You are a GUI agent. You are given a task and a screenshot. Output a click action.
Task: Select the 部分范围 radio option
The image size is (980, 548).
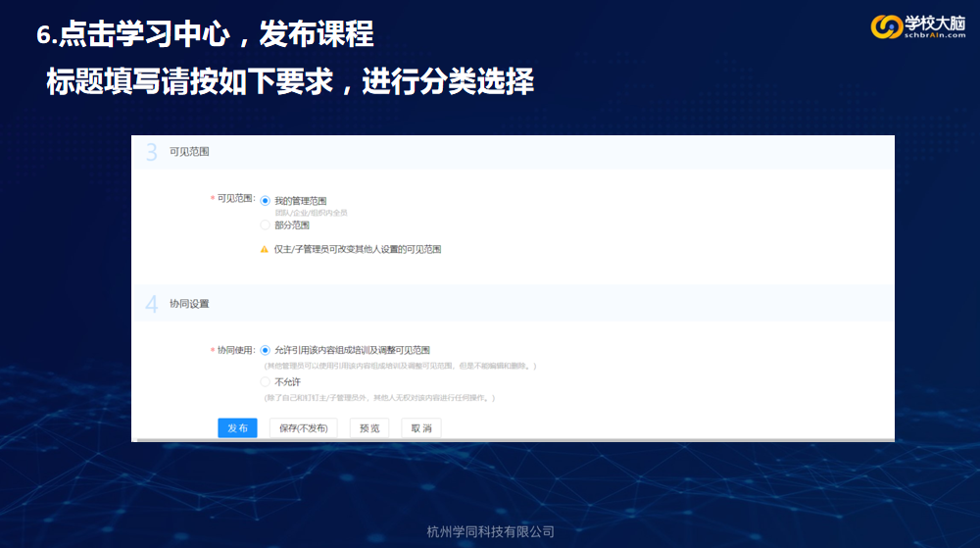point(265,224)
